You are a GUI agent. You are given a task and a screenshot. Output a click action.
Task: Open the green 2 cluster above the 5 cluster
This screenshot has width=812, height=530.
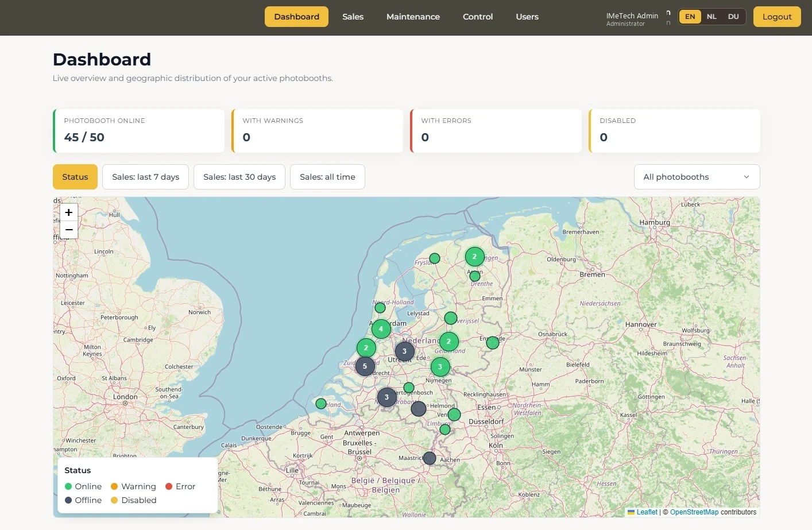click(x=366, y=348)
